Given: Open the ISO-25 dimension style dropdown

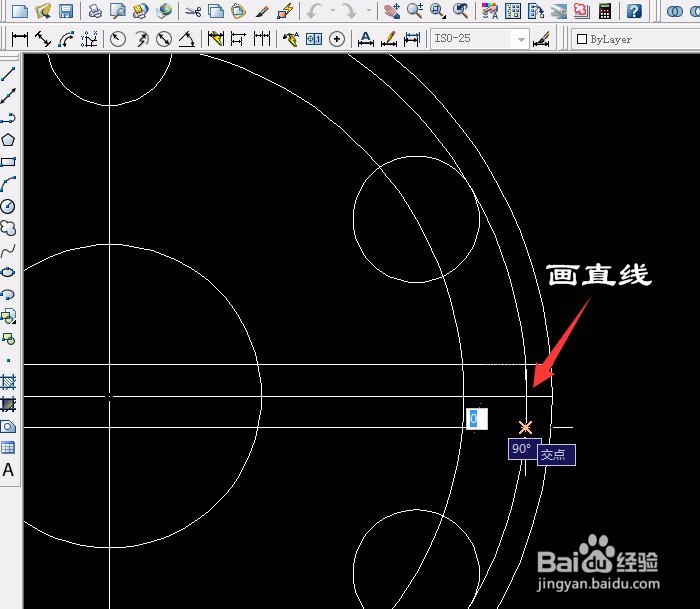Looking at the screenshot, I should pyautogui.click(x=480, y=39).
